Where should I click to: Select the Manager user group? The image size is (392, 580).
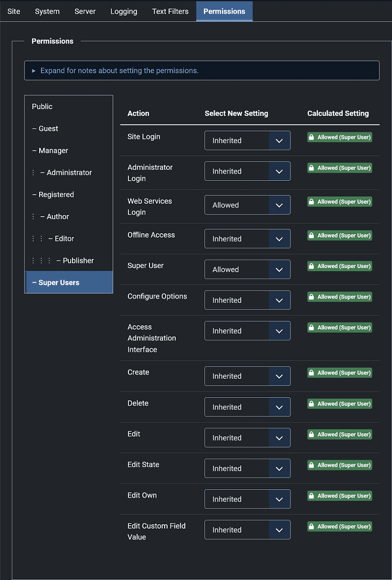click(x=53, y=151)
